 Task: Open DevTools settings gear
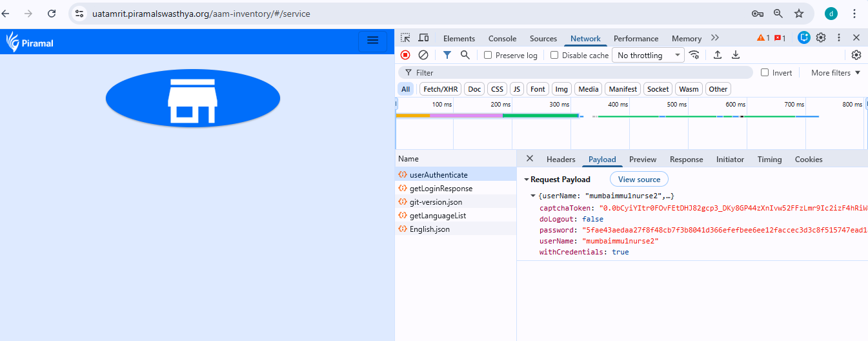point(821,38)
